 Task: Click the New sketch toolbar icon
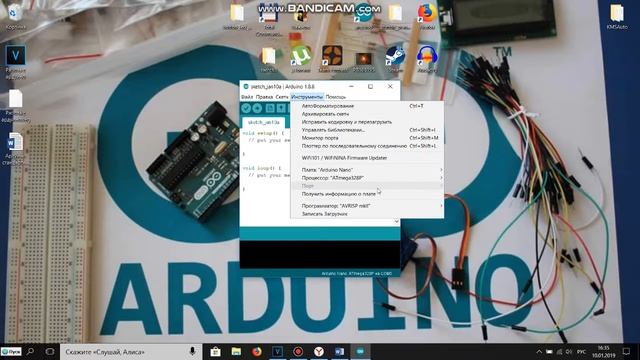click(x=270, y=108)
